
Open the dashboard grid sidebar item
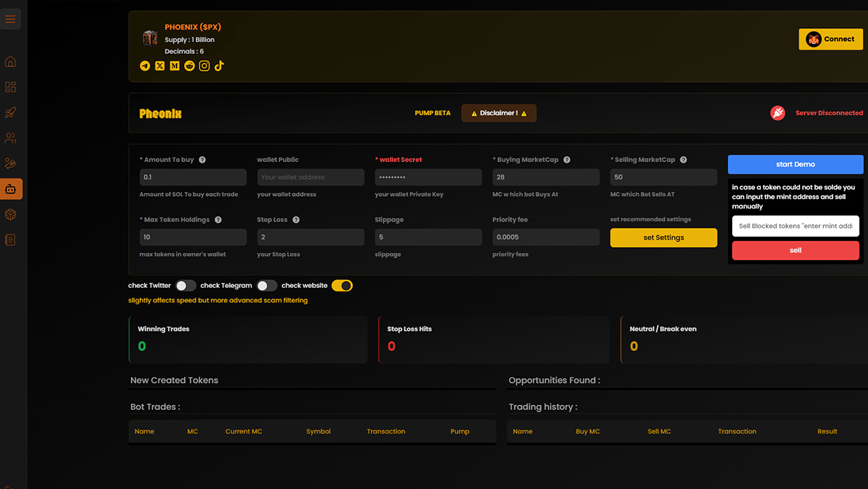(x=10, y=88)
